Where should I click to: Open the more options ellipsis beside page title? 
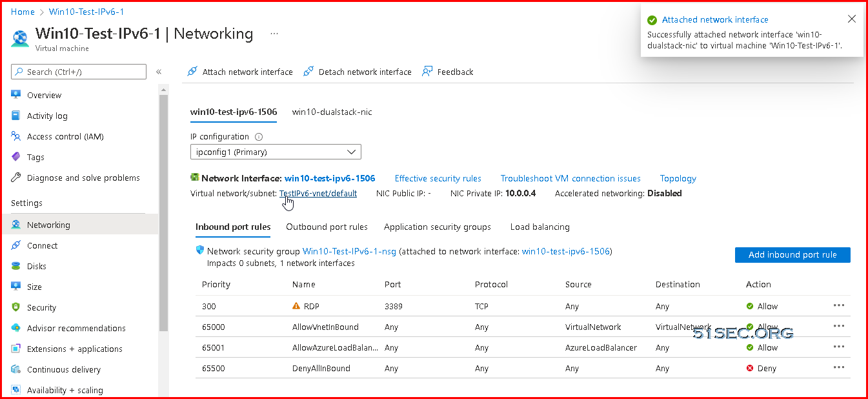(x=274, y=34)
